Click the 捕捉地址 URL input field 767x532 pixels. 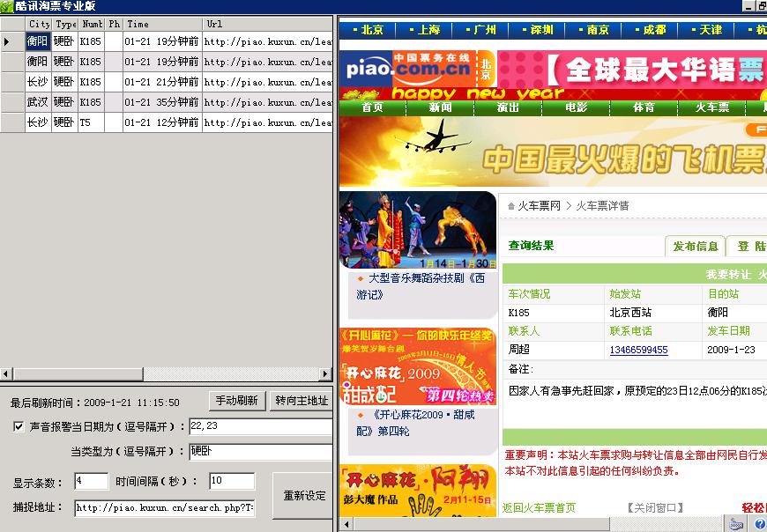164,507
